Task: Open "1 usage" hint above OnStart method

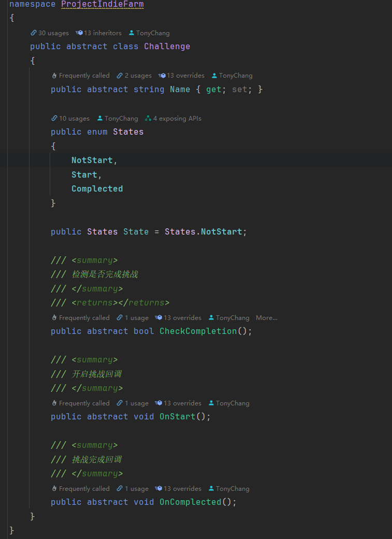Action: pos(136,403)
